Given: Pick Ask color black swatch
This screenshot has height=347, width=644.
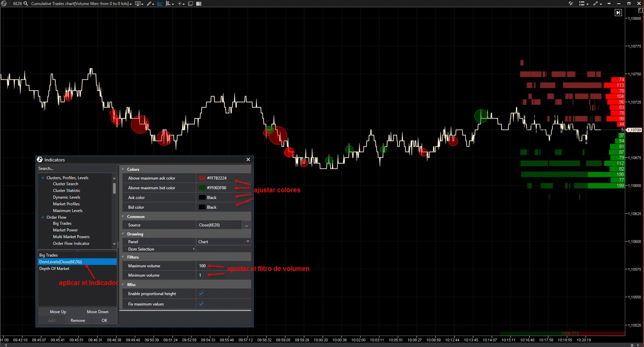Looking at the screenshot, I should (x=202, y=197).
